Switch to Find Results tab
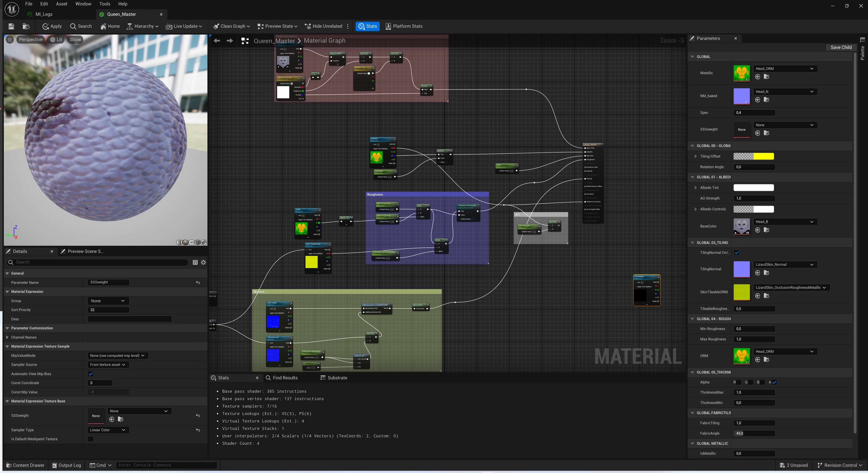This screenshot has height=473, width=868. [x=282, y=378]
